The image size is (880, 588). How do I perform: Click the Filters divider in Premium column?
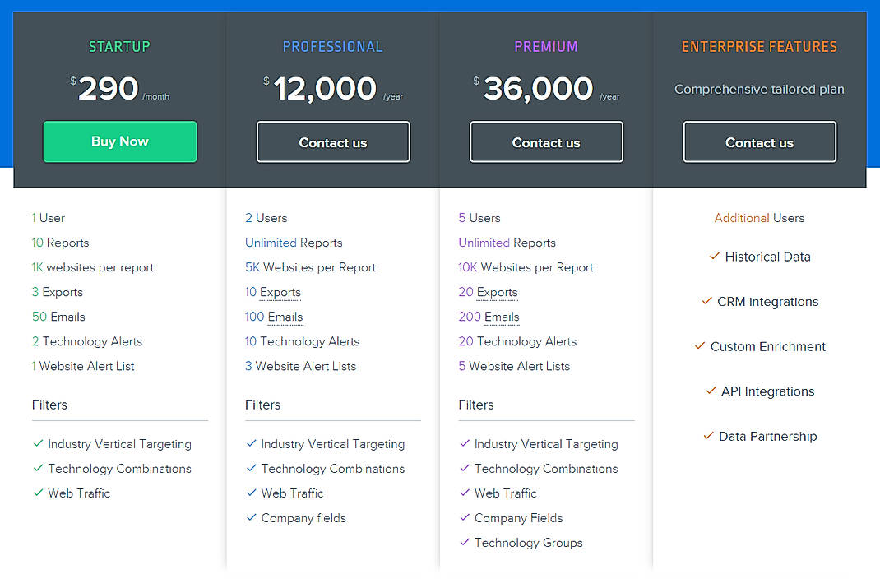click(476, 405)
